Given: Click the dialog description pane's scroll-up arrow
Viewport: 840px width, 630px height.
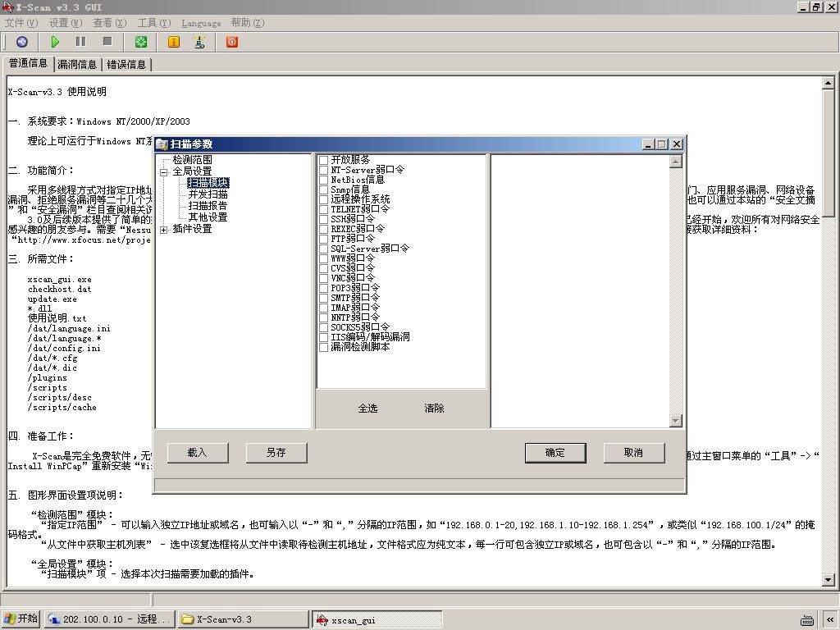Looking at the screenshot, I should [x=676, y=162].
